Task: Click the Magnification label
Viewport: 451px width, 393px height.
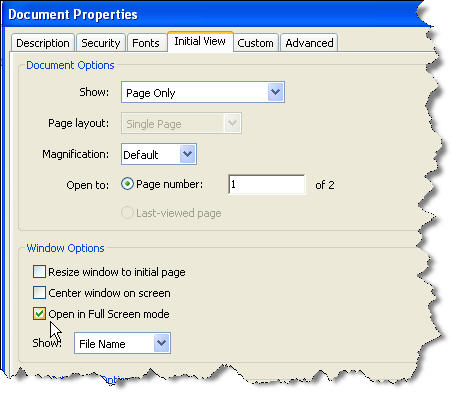Action: pyautogui.click(x=75, y=154)
